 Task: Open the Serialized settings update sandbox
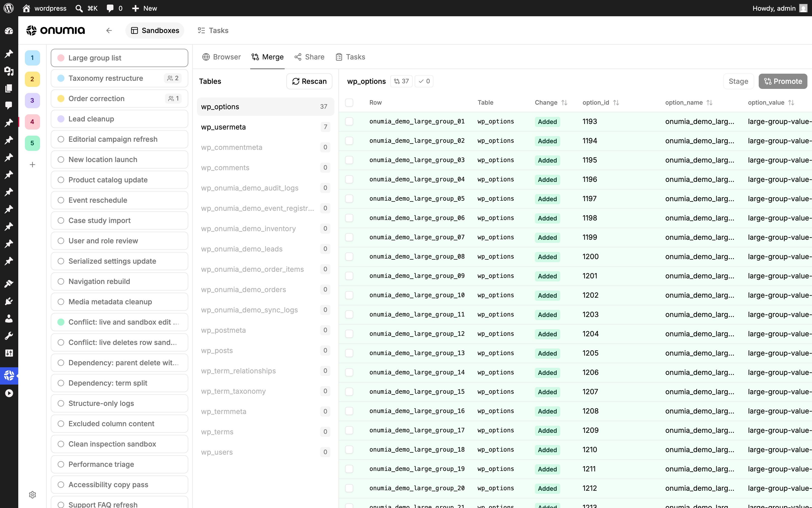120,261
